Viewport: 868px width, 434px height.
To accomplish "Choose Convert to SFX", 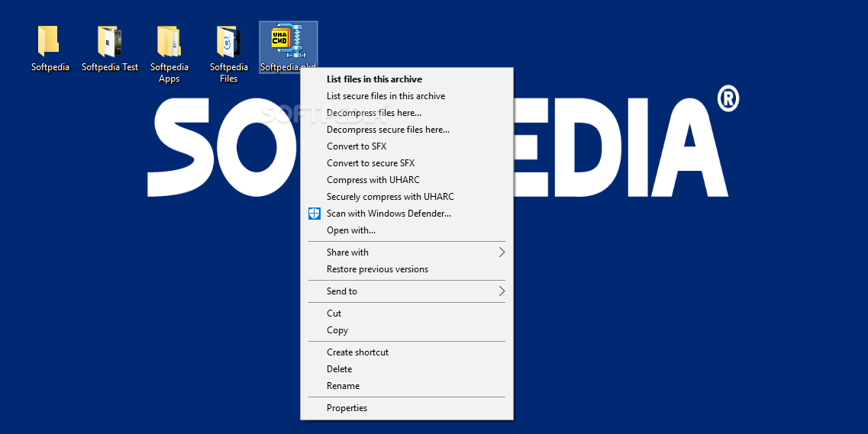I will point(407,146).
